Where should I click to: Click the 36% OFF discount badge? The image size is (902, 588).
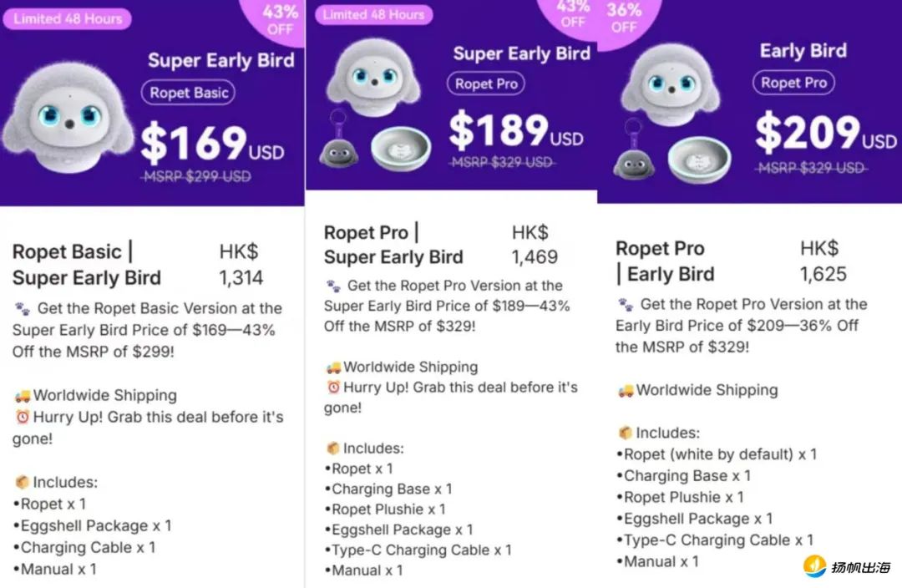point(624,18)
